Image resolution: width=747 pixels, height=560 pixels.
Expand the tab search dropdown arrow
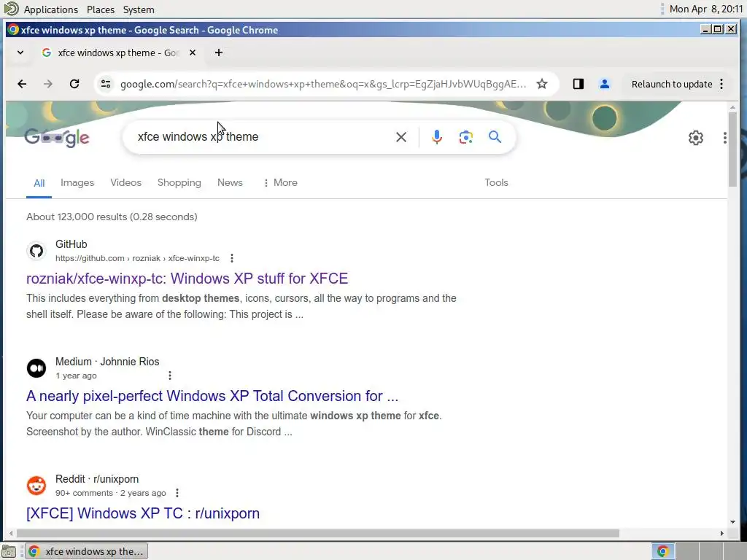coord(20,52)
